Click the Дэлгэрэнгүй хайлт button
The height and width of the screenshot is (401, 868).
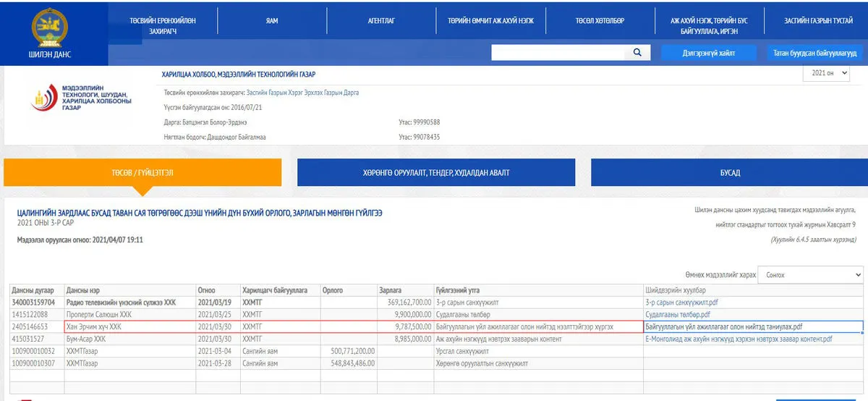pyautogui.click(x=708, y=53)
